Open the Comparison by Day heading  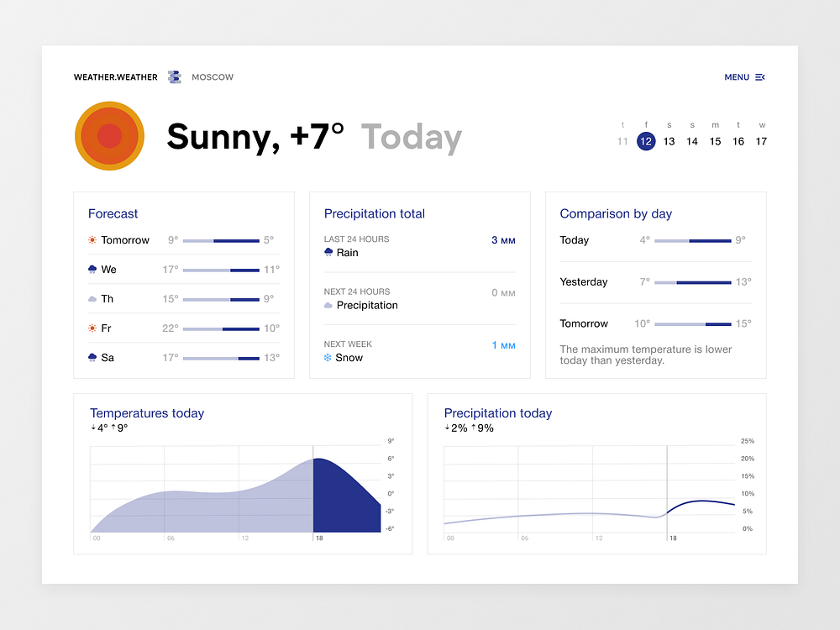click(616, 213)
